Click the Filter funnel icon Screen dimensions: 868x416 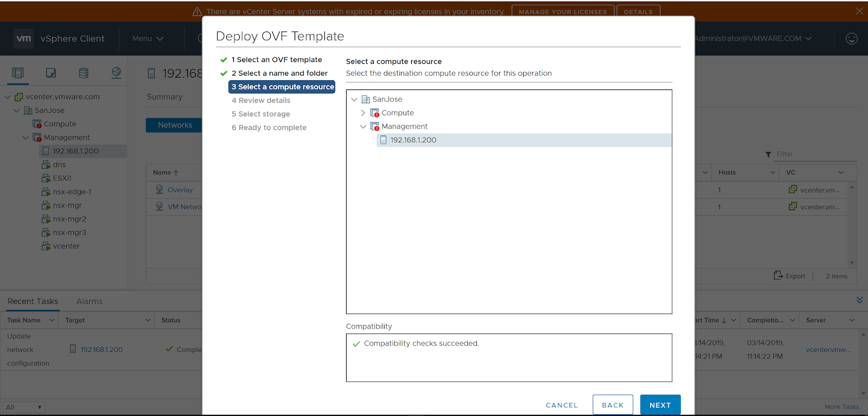(768, 155)
